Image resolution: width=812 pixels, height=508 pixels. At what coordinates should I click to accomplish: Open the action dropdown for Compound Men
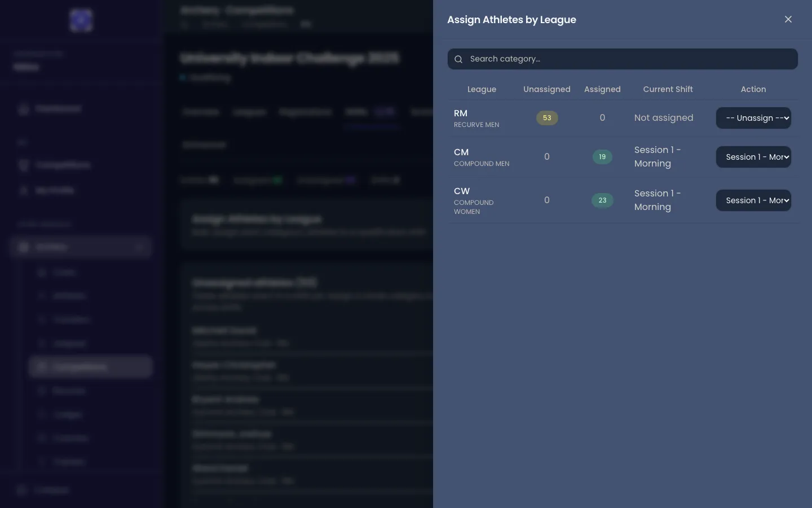(753, 157)
